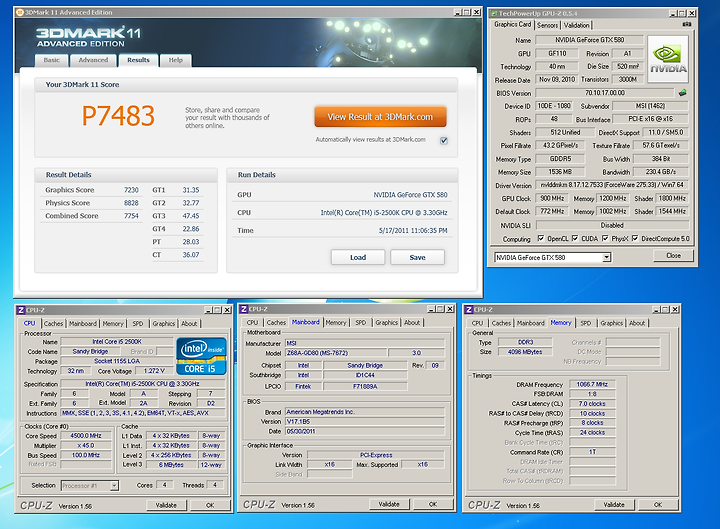720x529 pixels.
Task: Click the Graphics Score value 7230
Action: click(x=131, y=190)
